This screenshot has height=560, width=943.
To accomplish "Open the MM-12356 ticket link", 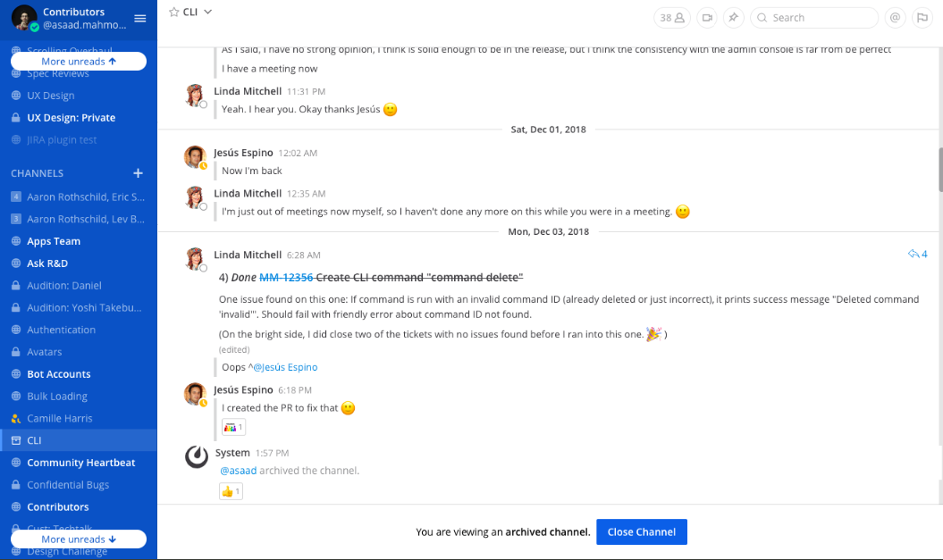I will pyautogui.click(x=286, y=278).
